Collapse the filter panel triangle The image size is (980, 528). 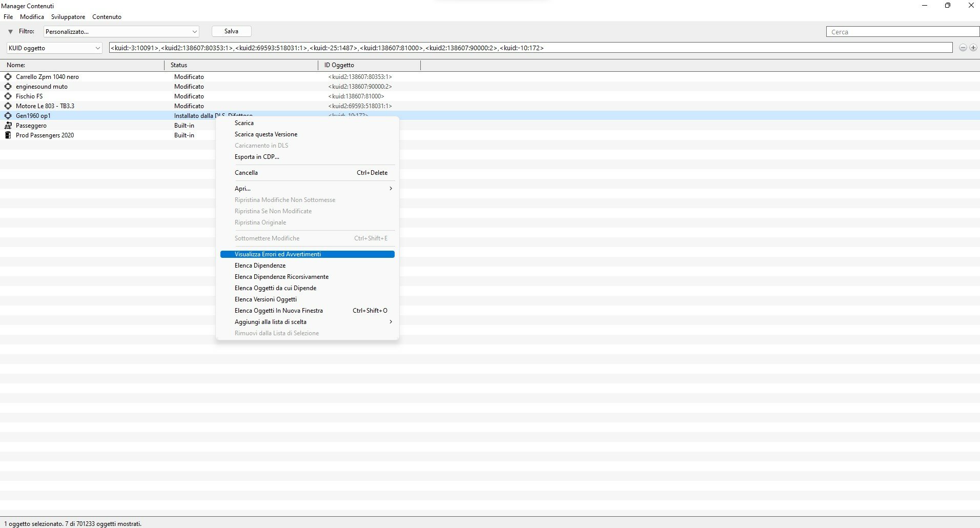(10, 32)
